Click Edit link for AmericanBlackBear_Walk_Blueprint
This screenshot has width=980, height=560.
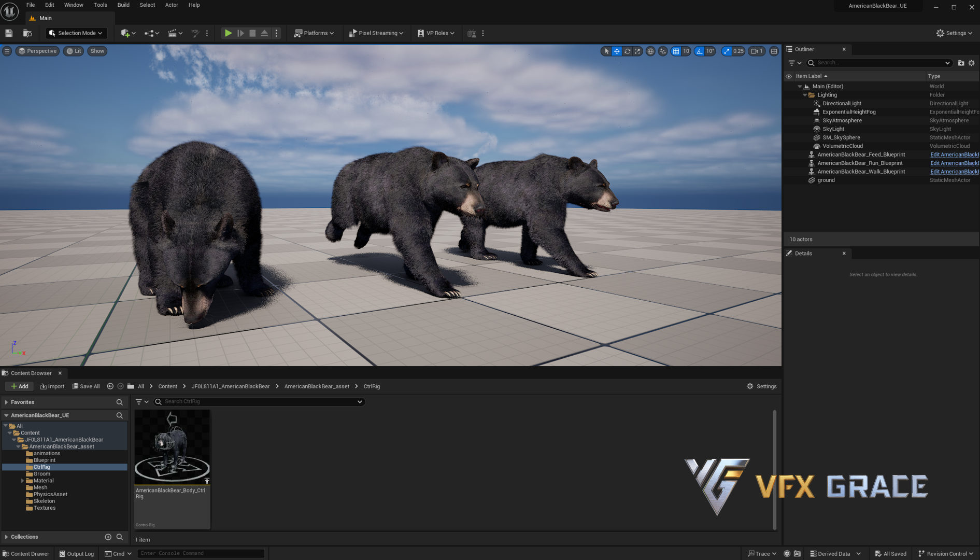tap(954, 172)
